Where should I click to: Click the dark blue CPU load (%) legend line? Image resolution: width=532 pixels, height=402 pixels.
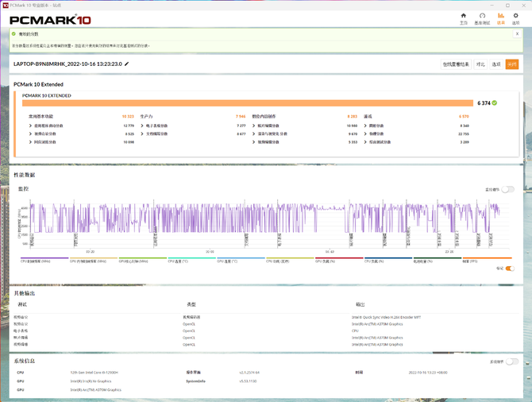point(388,258)
